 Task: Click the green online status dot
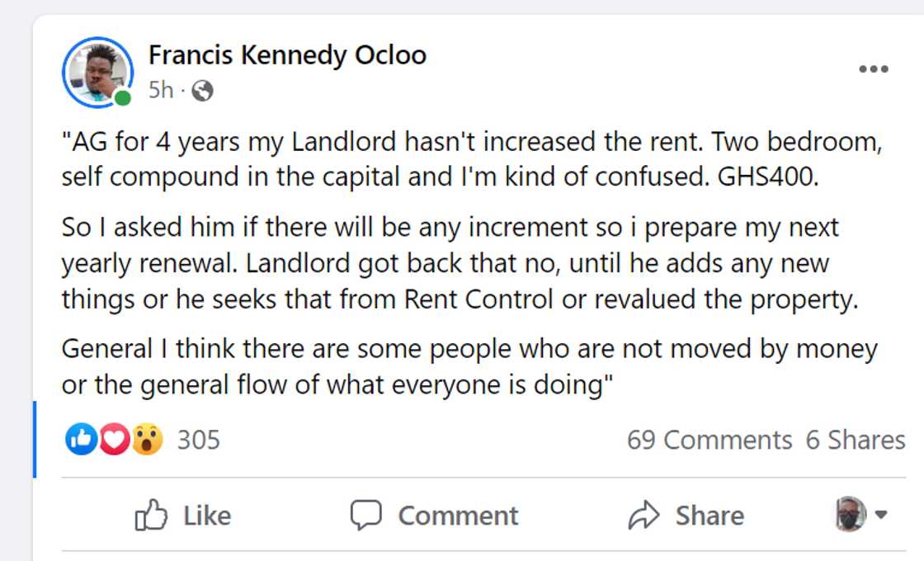point(123,98)
